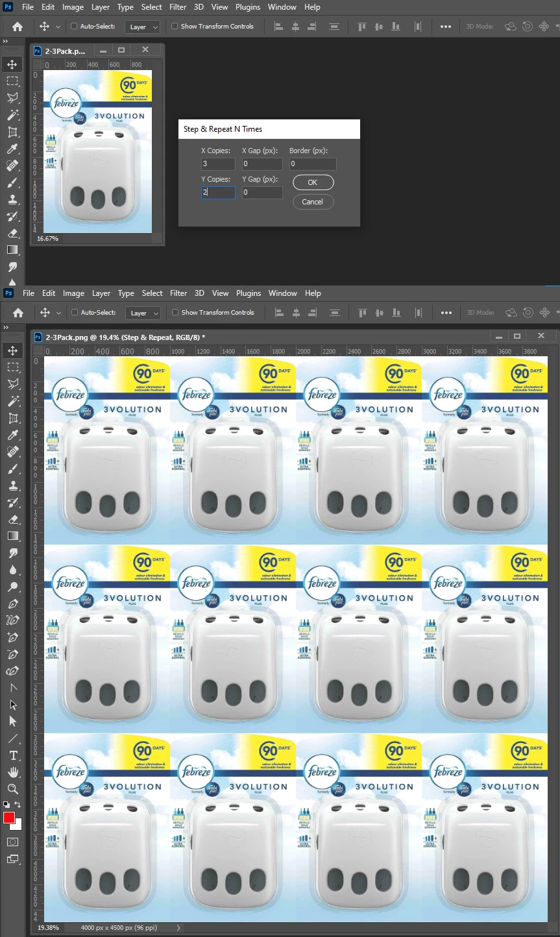This screenshot has height=937, width=560.
Task: Reset default foreground and background colors
Action: [x=6, y=805]
